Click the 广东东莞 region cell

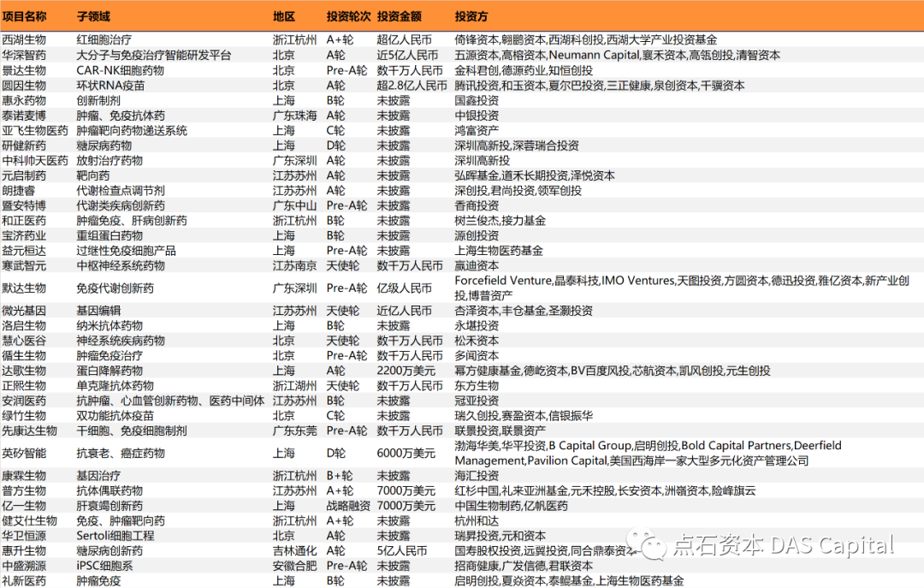coord(294,431)
